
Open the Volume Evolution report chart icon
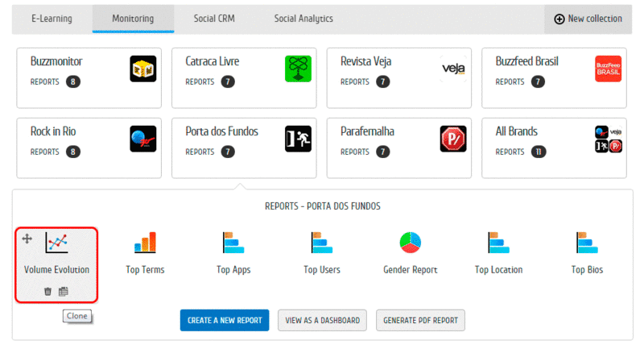click(56, 241)
